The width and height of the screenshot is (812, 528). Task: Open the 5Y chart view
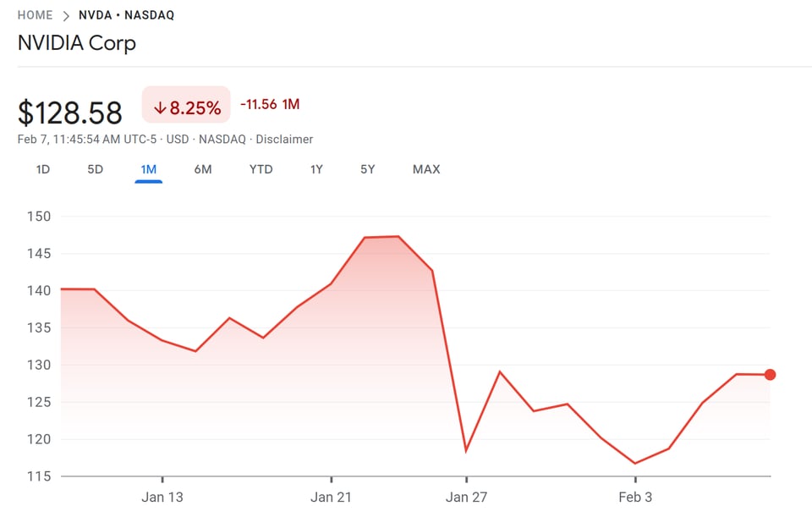click(367, 169)
